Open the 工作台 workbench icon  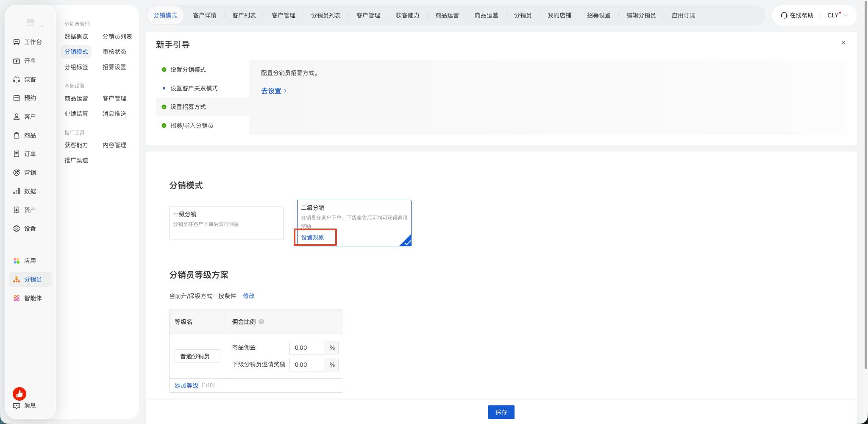pos(17,42)
